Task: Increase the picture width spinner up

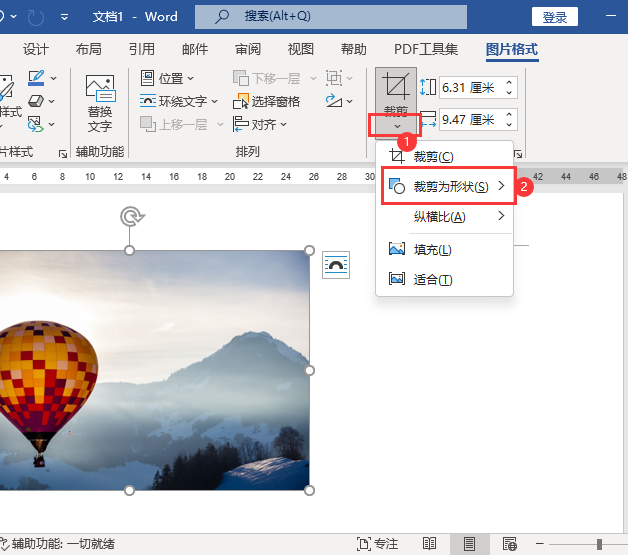Action: pyautogui.click(x=509, y=115)
